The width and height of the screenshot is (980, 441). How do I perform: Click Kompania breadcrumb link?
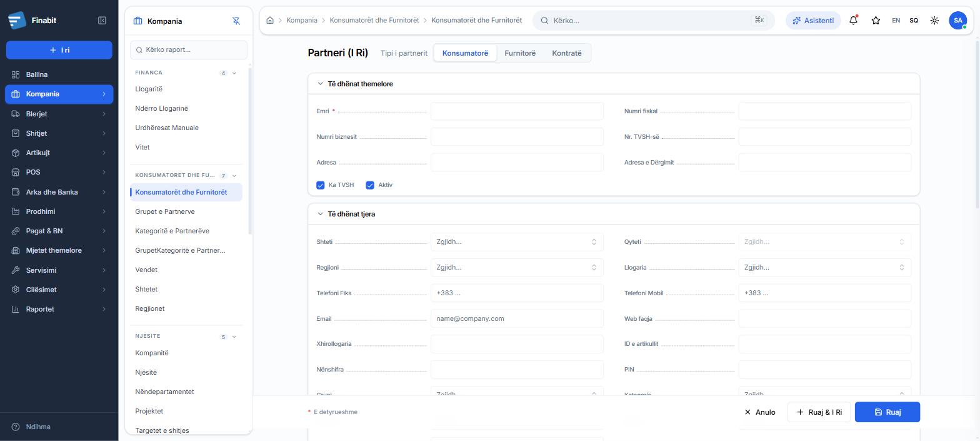(x=302, y=21)
